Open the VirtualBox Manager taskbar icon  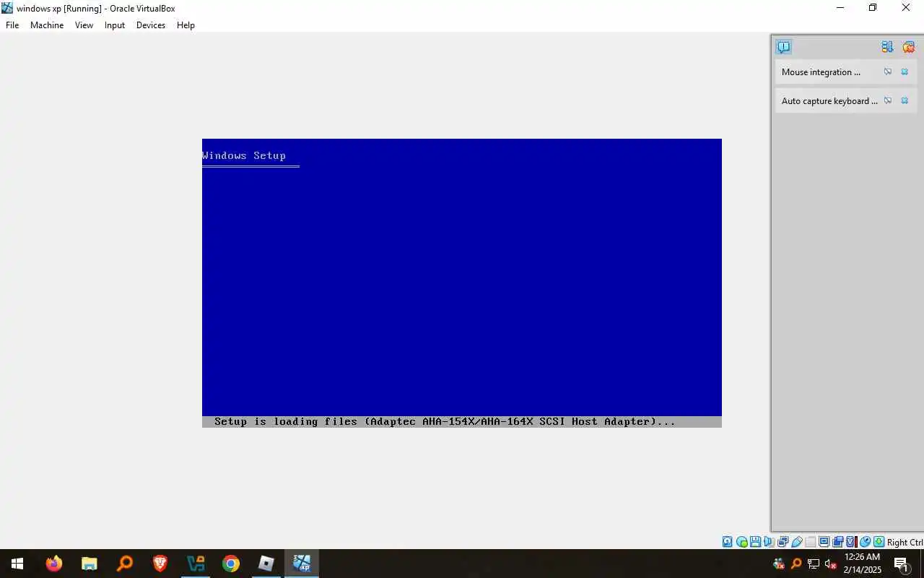pyautogui.click(x=196, y=564)
